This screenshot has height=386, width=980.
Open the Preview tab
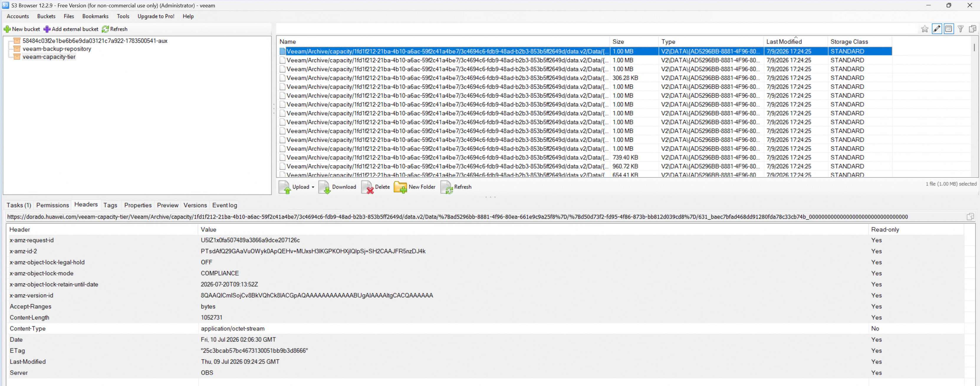coord(168,205)
